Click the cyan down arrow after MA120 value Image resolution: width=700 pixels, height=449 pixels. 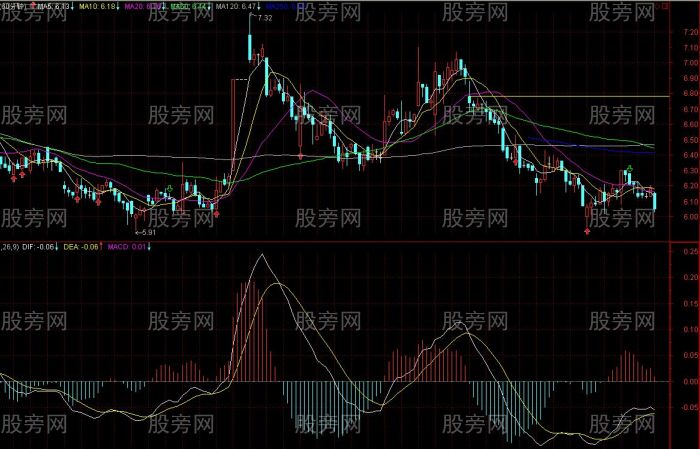pos(258,7)
